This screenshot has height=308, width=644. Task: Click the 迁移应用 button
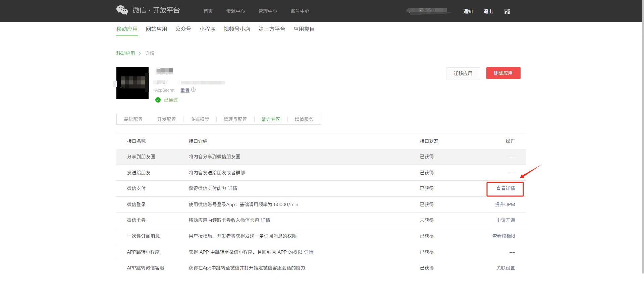[x=463, y=73]
